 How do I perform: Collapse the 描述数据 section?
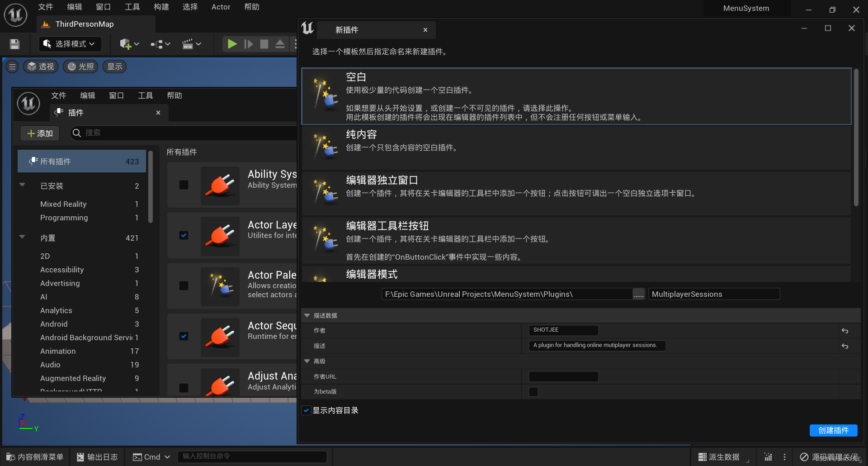(307, 315)
